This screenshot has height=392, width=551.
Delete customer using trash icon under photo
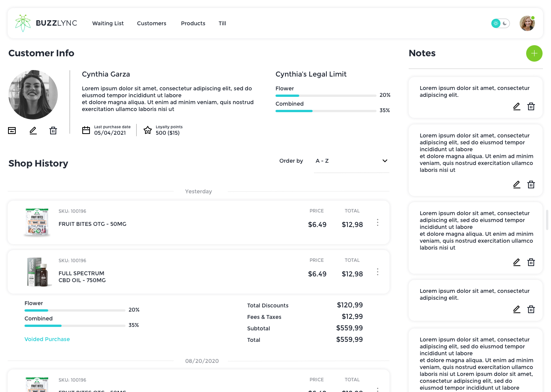(53, 131)
